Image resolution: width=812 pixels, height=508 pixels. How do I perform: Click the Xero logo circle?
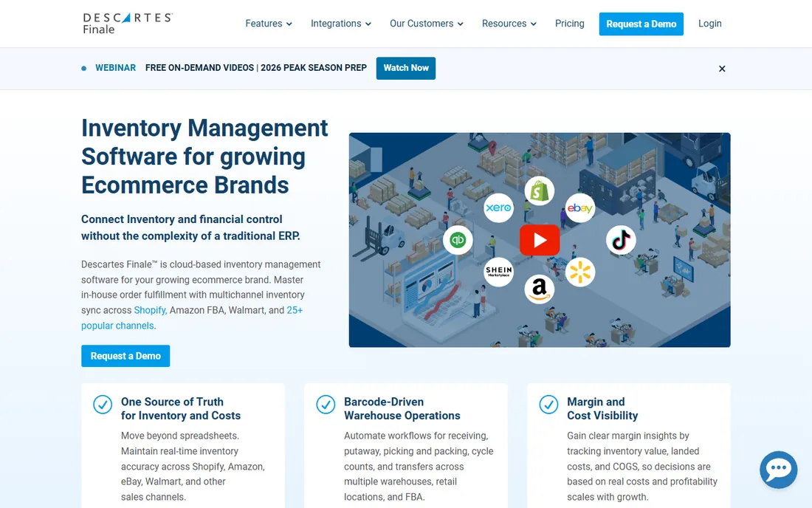coord(498,207)
